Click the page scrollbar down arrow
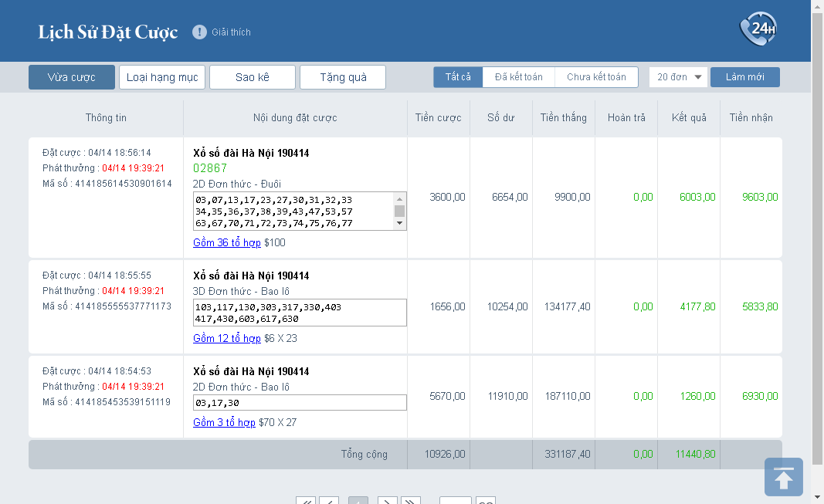Image resolution: width=824 pixels, height=504 pixels. pos(817,497)
